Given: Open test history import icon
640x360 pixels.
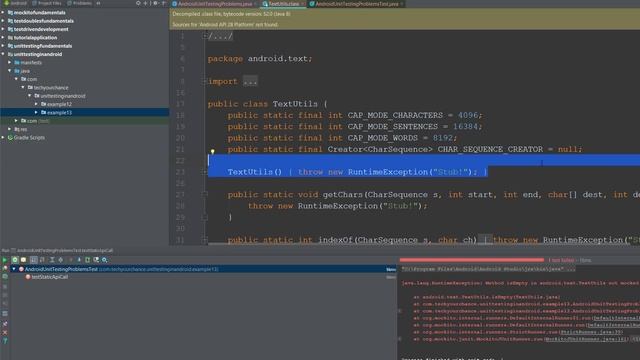Looking at the screenshot, I should point(96,260).
